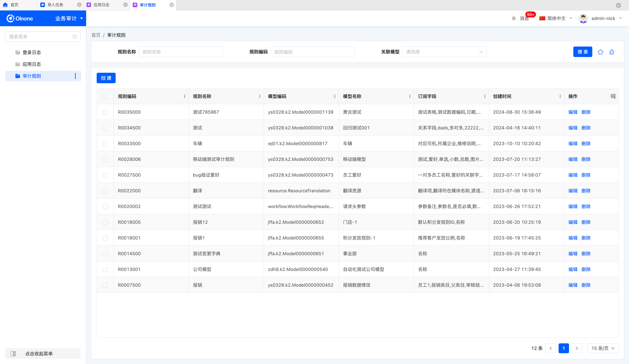629x364 pixels.
Task: Click 首页 in the breadcrumb
Action: click(96, 35)
